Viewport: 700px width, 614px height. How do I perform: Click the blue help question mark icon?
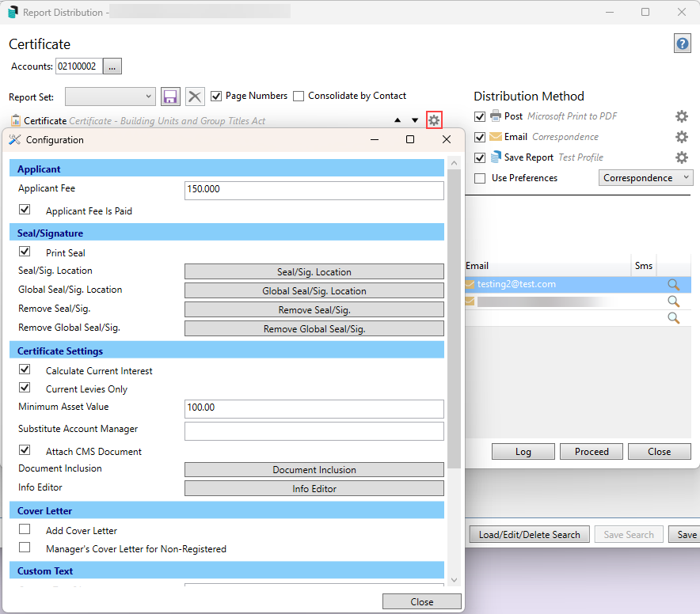pos(682,44)
